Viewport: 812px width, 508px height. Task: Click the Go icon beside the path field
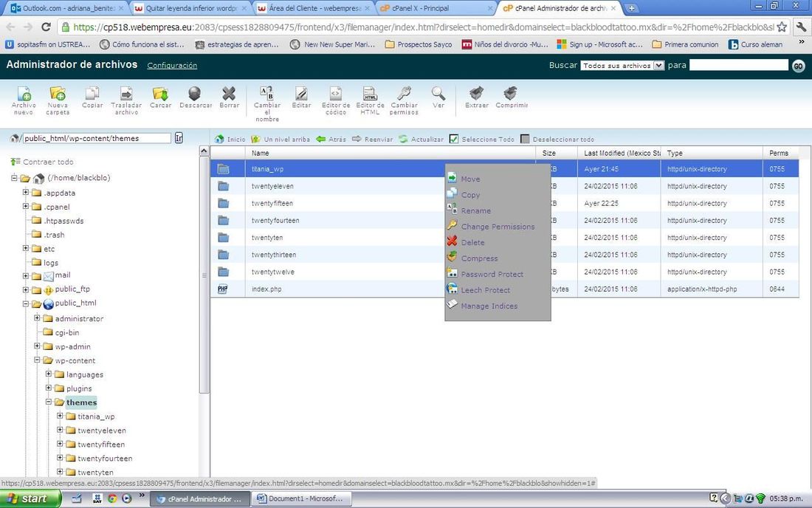pos(179,138)
